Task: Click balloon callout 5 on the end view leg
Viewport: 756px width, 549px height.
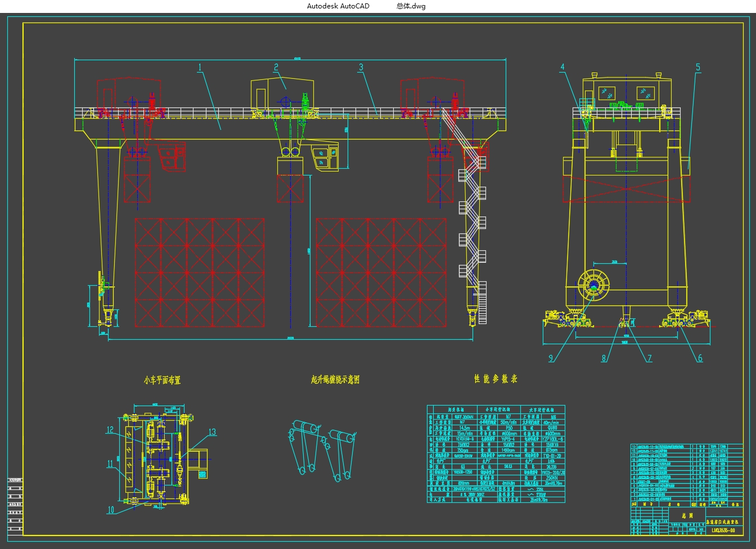Action: [x=698, y=66]
